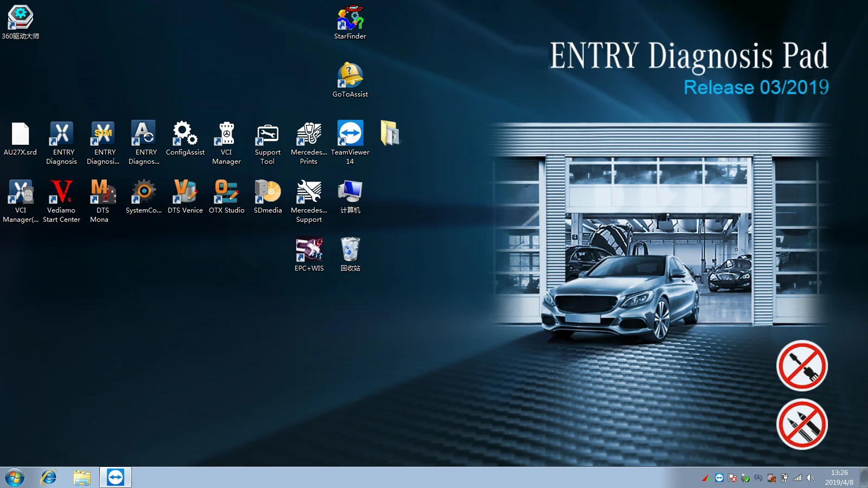Screen dimensions: 868x488
Task: Launch DTS Venice
Action: tap(185, 197)
